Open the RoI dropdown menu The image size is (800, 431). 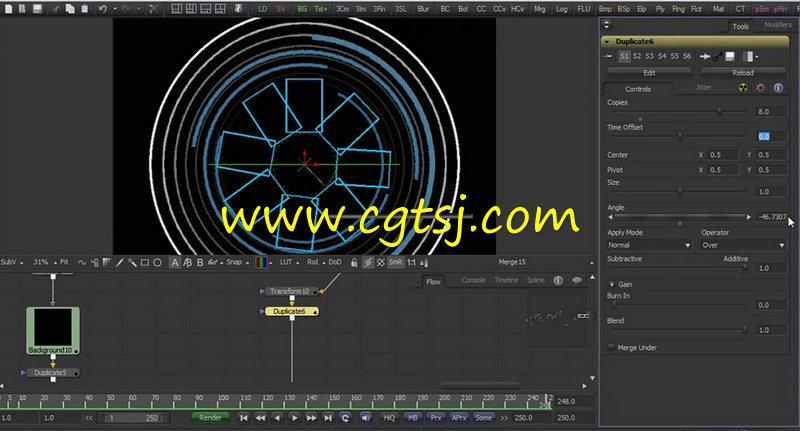click(316, 262)
